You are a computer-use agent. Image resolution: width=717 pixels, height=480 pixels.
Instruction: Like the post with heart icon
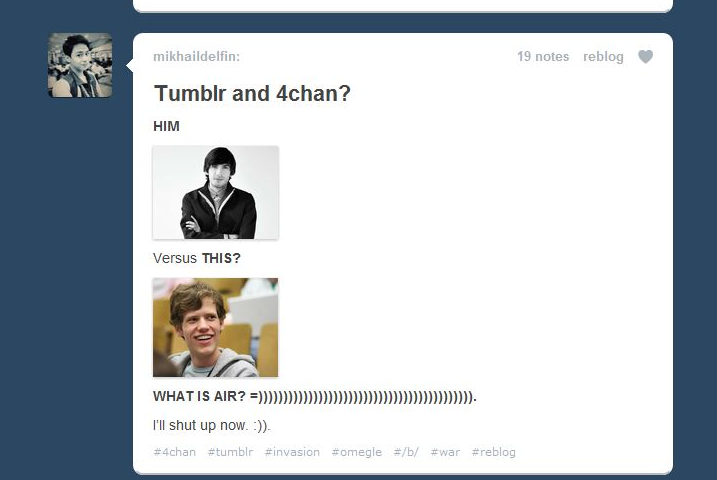645,57
